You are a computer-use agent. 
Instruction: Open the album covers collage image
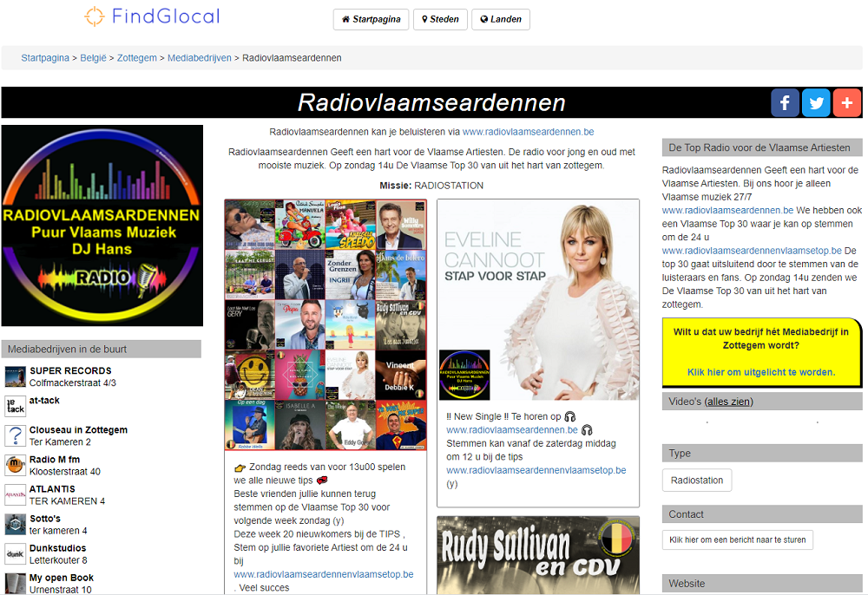coord(325,325)
